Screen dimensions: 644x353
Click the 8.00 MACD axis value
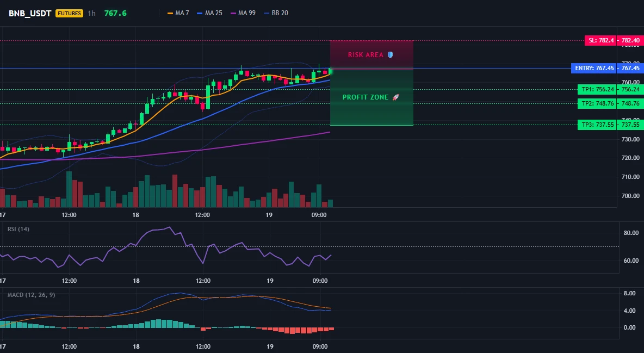tap(630, 293)
